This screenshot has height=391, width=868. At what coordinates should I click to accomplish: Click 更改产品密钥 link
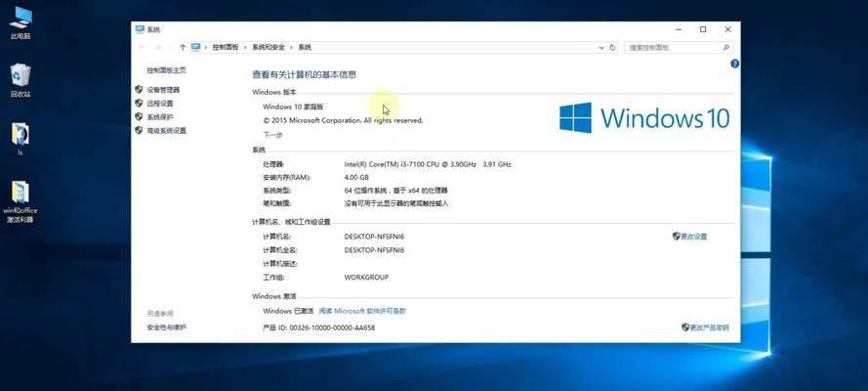[709, 327]
